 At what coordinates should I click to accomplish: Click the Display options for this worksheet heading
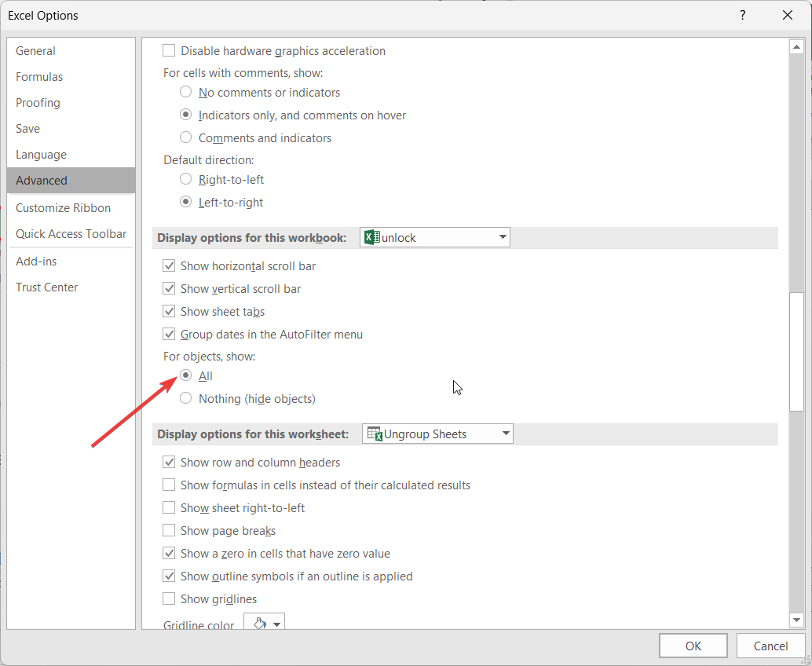click(x=253, y=434)
